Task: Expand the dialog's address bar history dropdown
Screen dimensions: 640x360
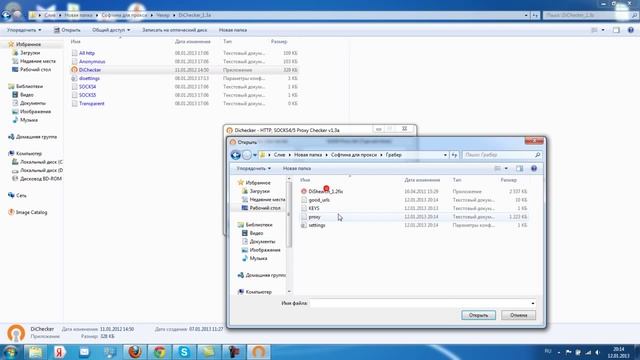Action: 445,155
